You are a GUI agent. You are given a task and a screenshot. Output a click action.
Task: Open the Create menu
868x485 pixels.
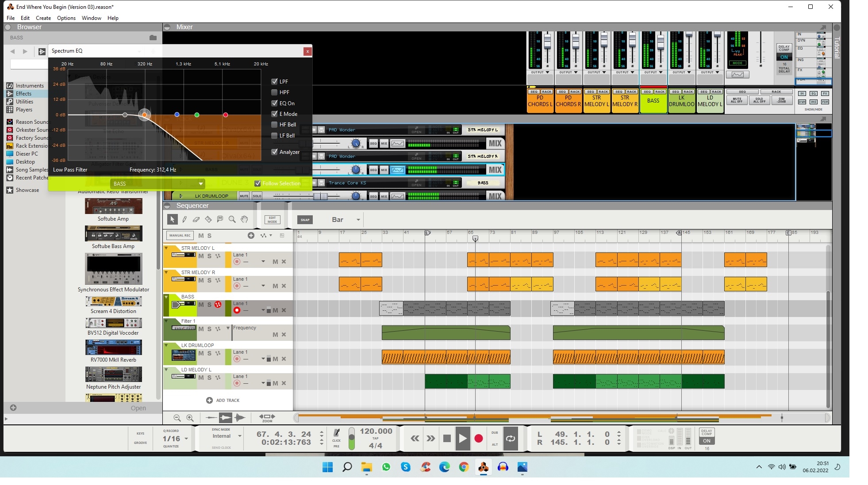tap(43, 18)
